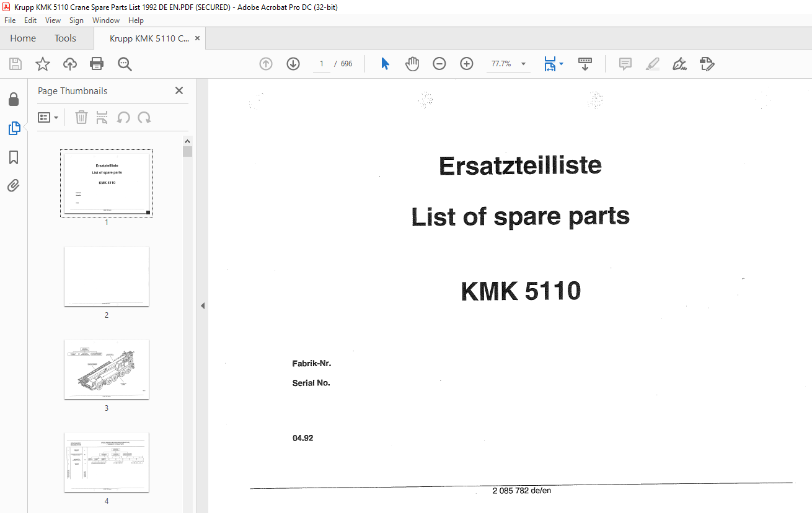
Task: Open the Sign document pen icon
Action: point(679,64)
